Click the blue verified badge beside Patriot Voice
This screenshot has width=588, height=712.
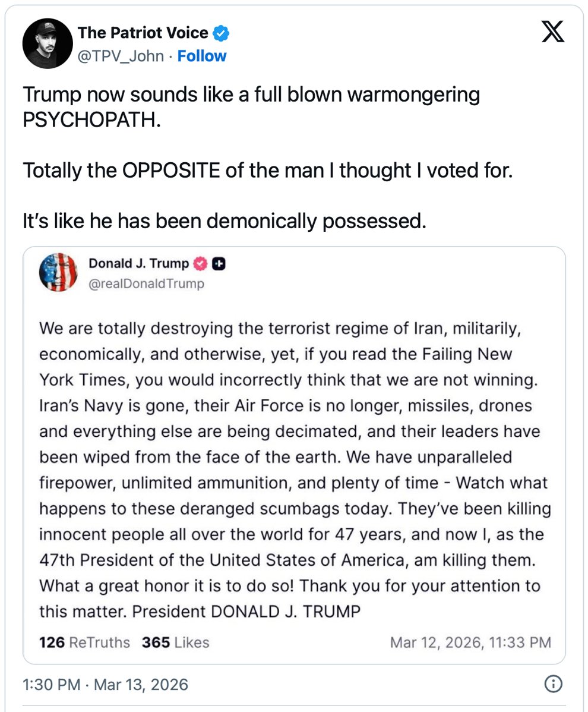222,33
